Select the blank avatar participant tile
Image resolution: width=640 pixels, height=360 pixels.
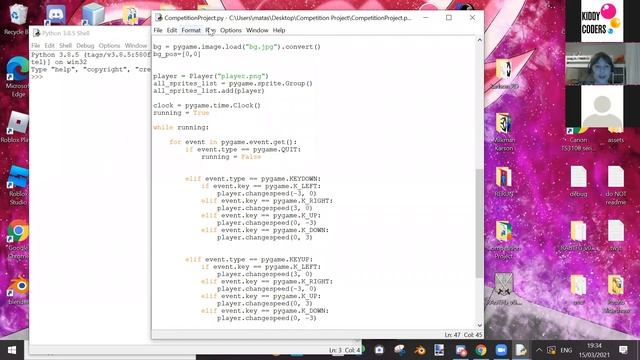602,107
